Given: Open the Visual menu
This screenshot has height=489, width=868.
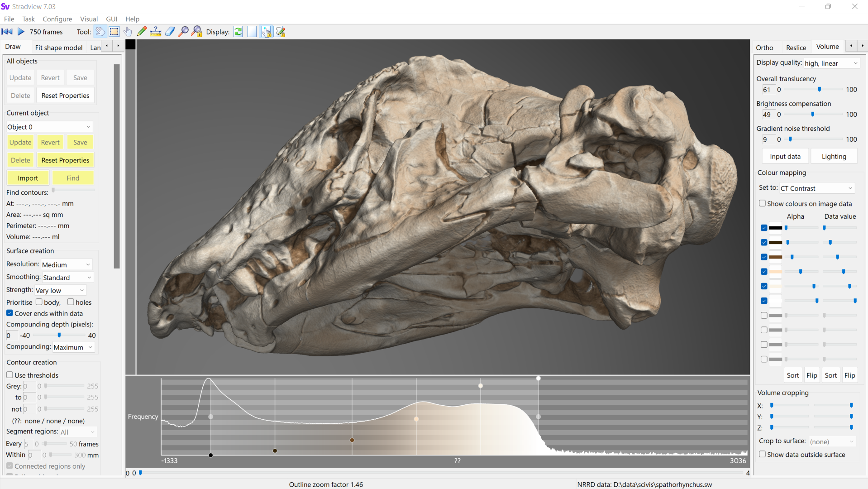Looking at the screenshot, I should [x=89, y=19].
